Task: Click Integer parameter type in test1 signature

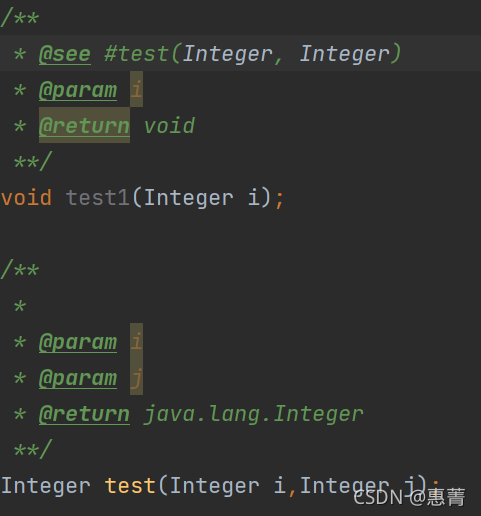Action: (x=188, y=198)
